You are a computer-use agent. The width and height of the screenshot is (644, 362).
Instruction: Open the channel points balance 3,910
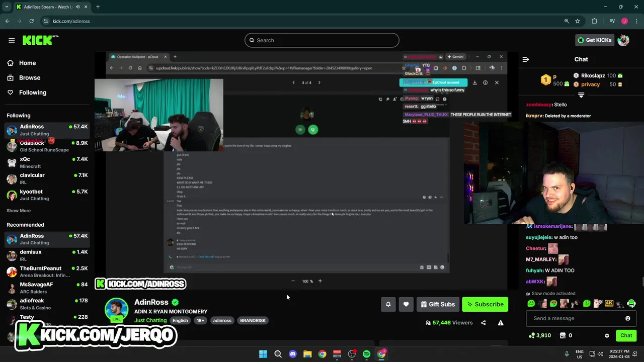pos(540,335)
